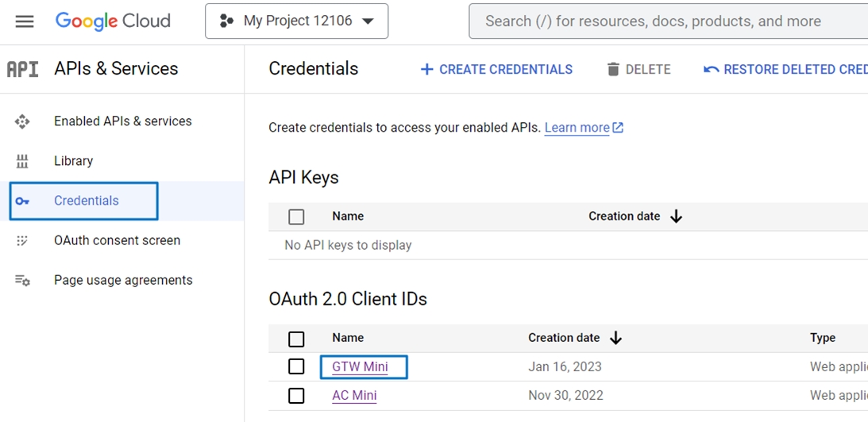Image resolution: width=868 pixels, height=422 pixels.
Task: Click the Enabled APIs & services icon
Action: point(22,121)
